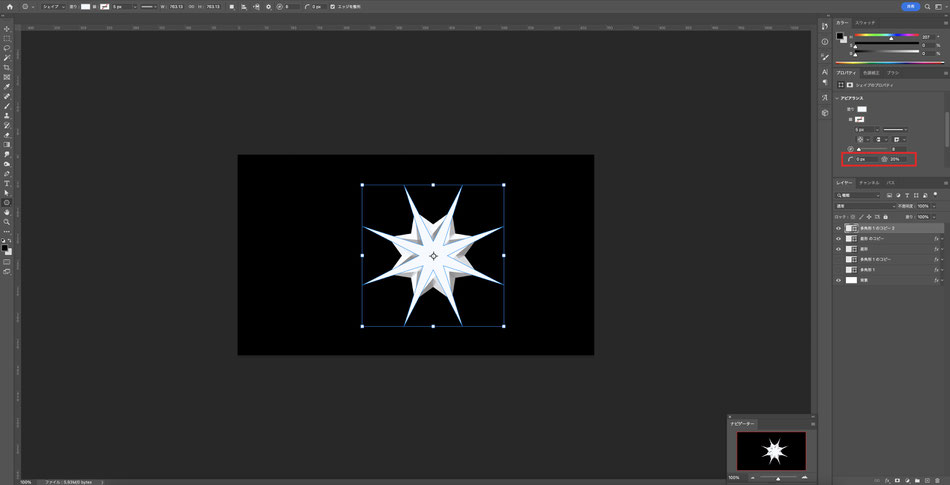Open the Color panel menu button

point(946,22)
